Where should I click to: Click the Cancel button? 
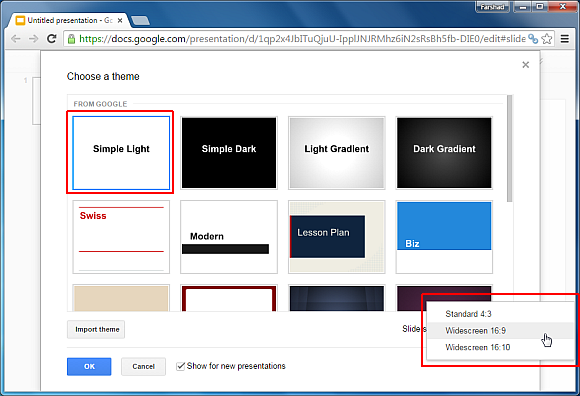[143, 366]
